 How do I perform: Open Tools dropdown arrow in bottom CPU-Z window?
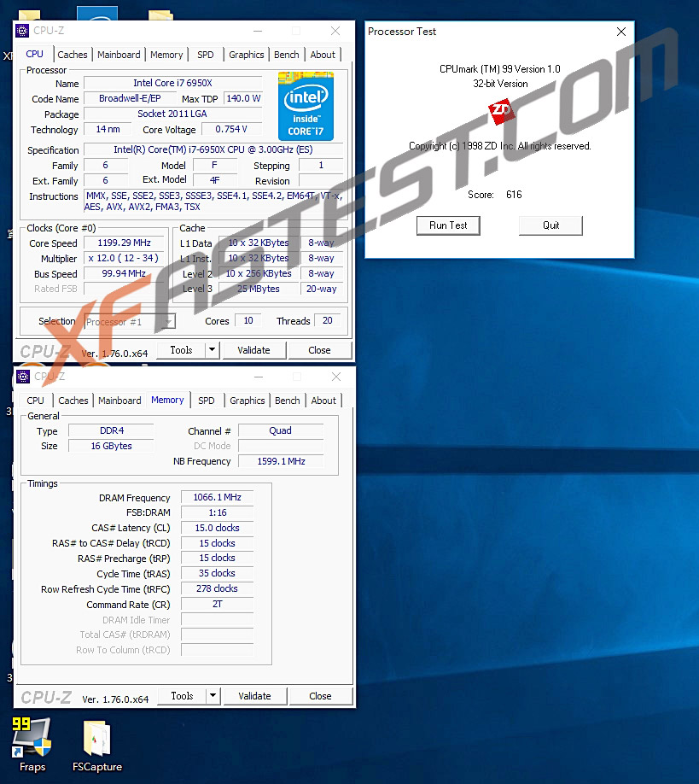(x=213, y=696)
